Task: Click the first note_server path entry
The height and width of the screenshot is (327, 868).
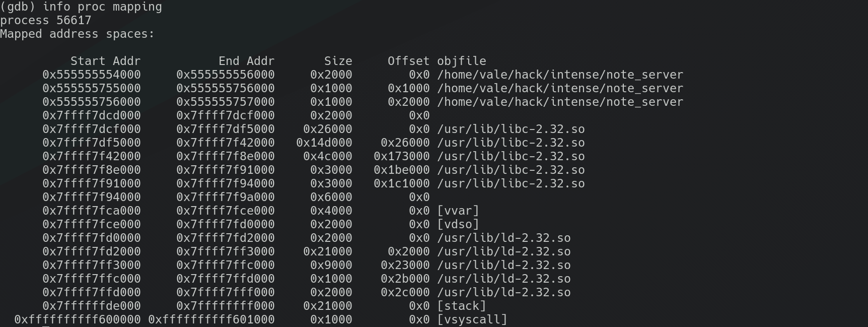Action: pos(560,75)
